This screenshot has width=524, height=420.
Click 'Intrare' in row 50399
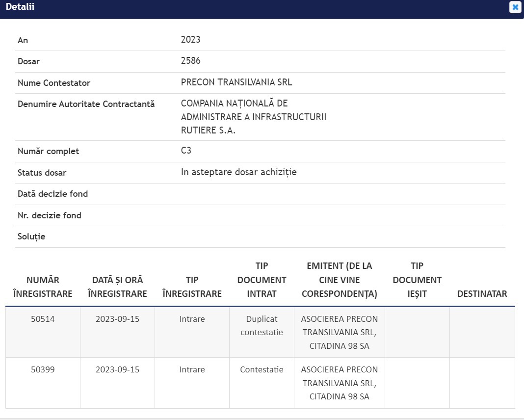point(192,369)
